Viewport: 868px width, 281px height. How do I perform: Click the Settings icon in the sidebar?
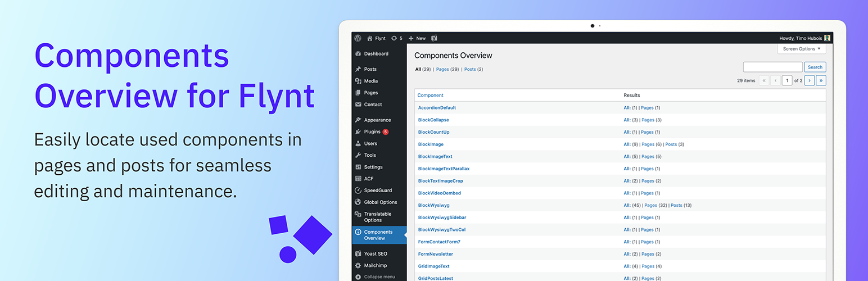358,167
